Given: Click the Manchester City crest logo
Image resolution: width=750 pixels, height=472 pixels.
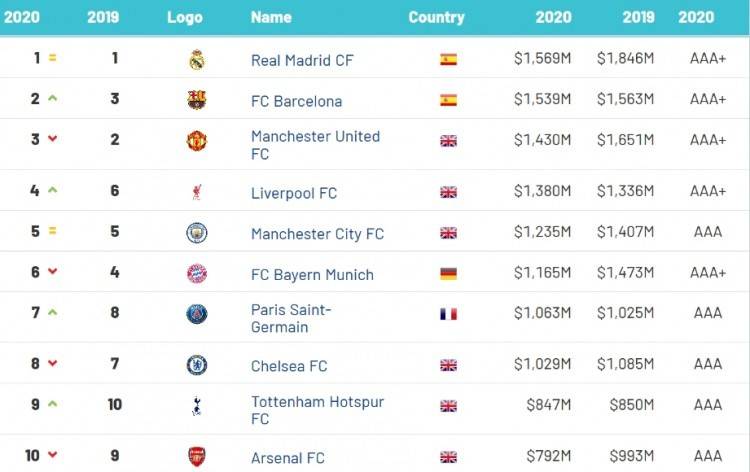Looking at the screenshot, I should (x=197, y=233).
